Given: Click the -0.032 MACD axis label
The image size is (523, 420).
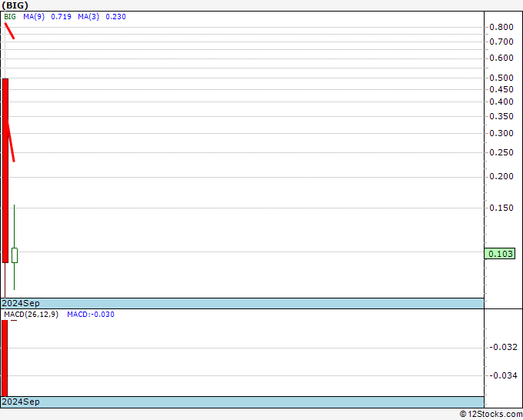Looking at the screenshot, I should tap(504, 347).
